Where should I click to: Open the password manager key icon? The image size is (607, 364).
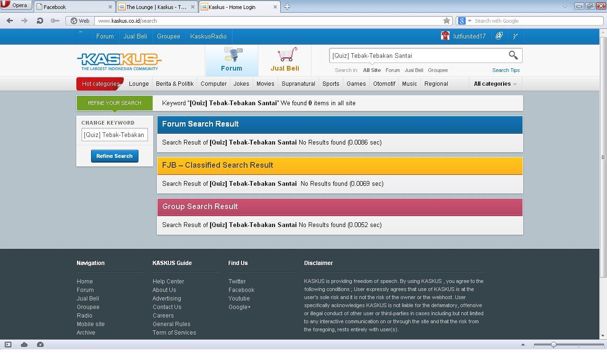coord(55,21)
